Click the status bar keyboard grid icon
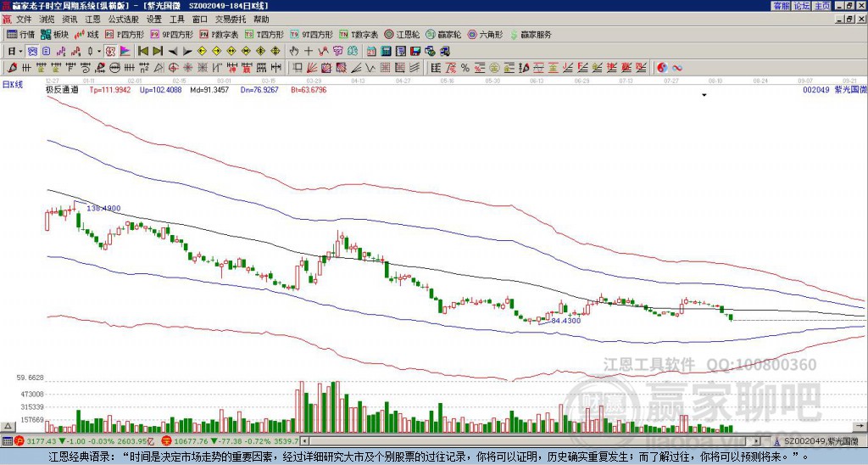The image size is (868, 465). (7, 441)
